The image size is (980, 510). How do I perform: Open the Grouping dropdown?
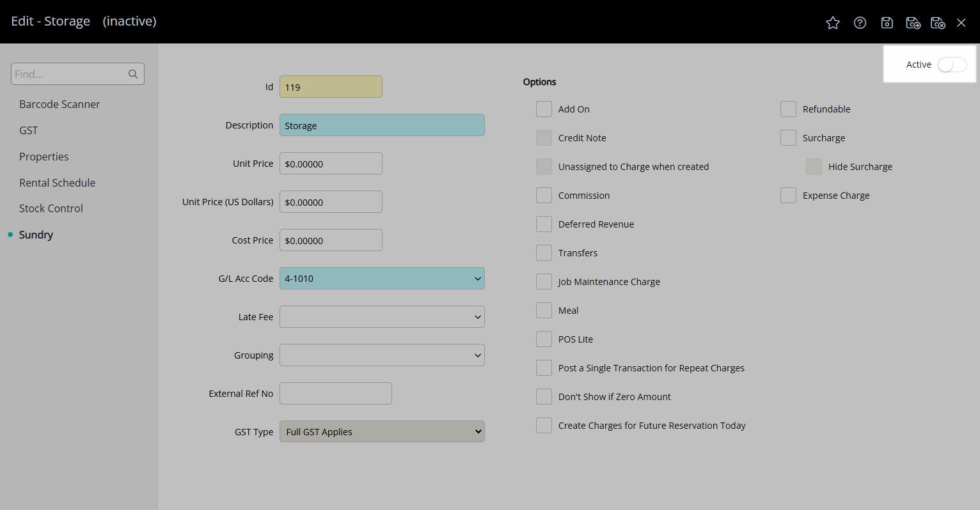point(382,355)
